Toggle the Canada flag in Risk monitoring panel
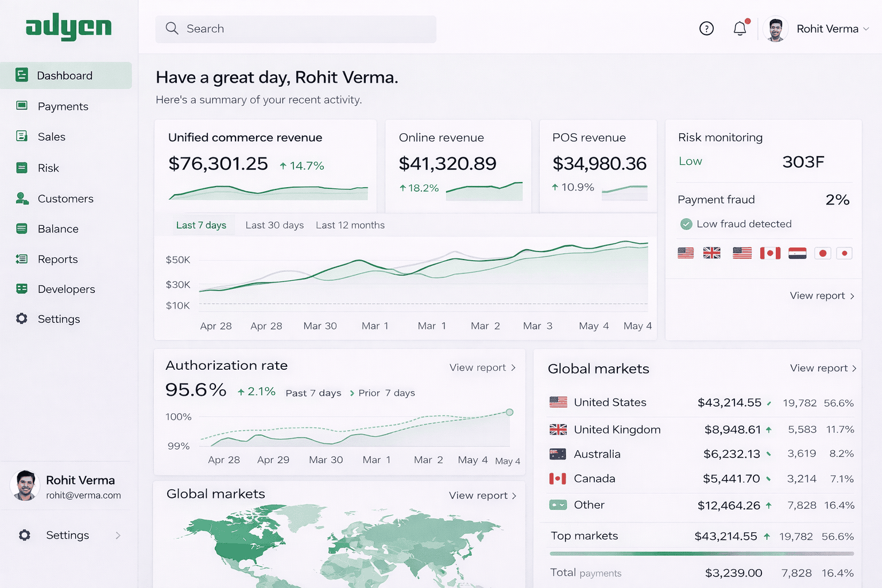 click(770, 253)
